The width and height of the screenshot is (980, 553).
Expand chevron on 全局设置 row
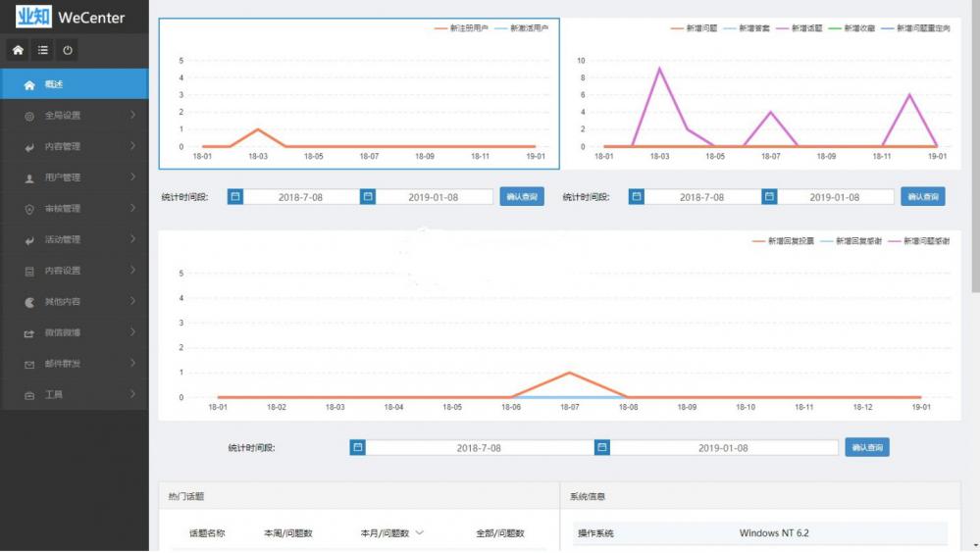click(x=133, y=115)
